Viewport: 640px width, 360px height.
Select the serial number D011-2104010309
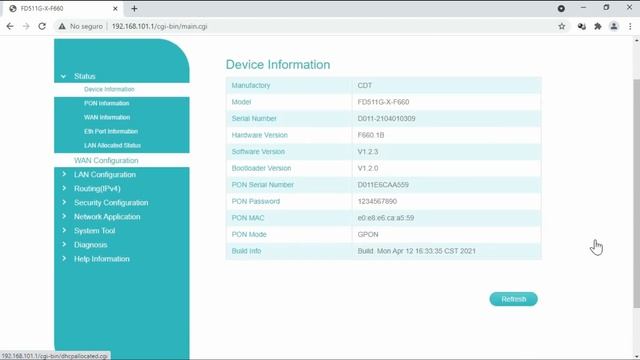(386, 119)
